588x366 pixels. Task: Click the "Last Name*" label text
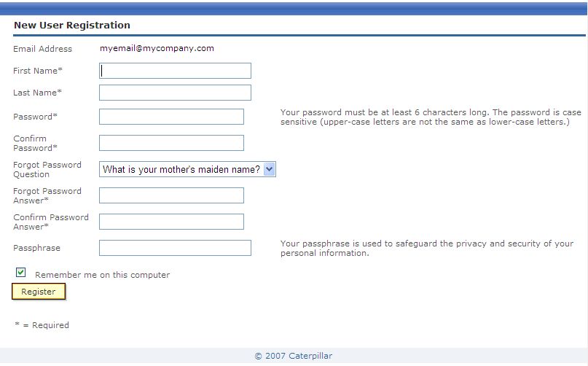(37, 93)
